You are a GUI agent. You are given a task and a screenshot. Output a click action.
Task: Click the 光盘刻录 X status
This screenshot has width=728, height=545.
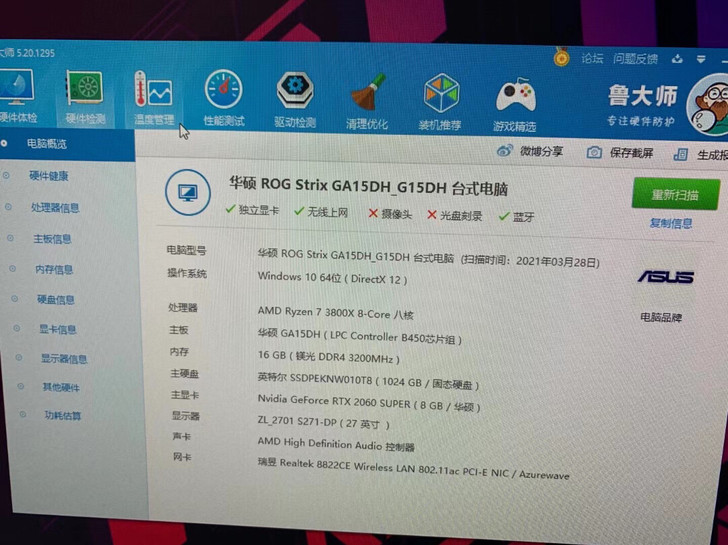click(x=455, y=215)
